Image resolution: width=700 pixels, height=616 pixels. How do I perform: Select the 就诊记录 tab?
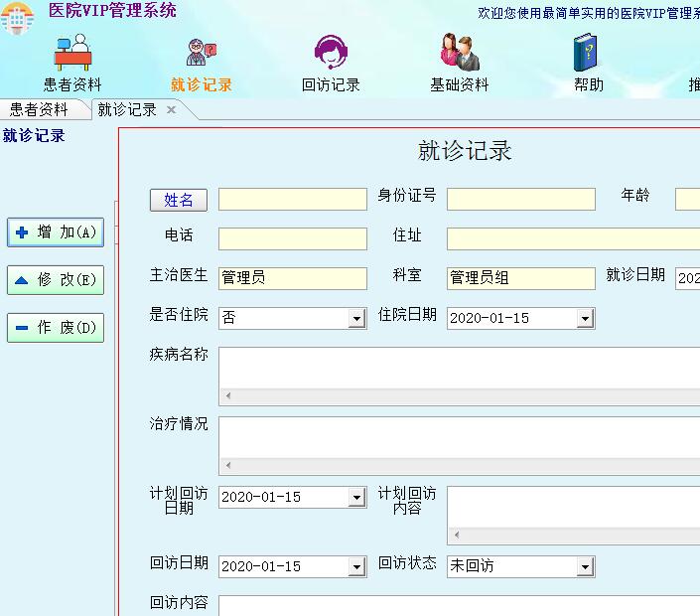point(127,109)
